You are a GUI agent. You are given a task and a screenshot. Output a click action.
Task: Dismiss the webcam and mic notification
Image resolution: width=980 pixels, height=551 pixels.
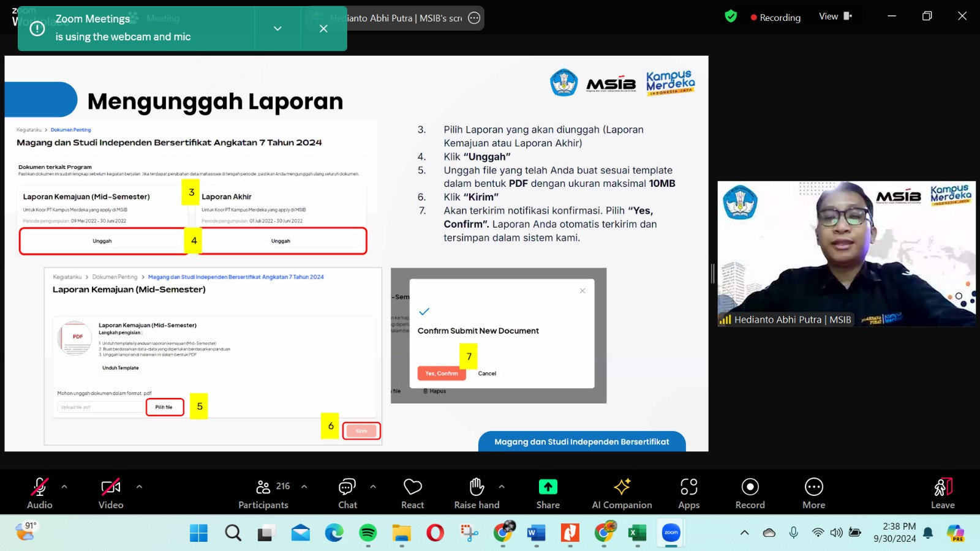(323, 29)
